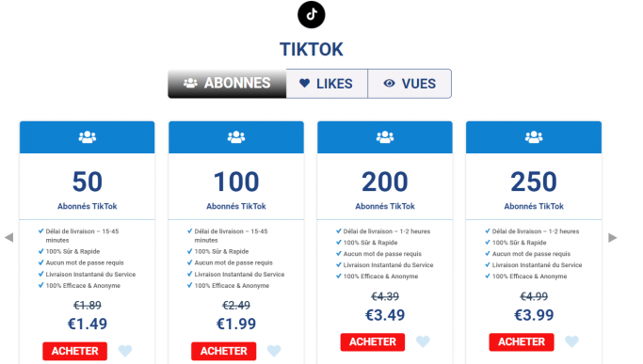Viewport: 643px width, 364px height.
Task: Click the 100 Abonnés TikTok title
Action: pos(236,206)
